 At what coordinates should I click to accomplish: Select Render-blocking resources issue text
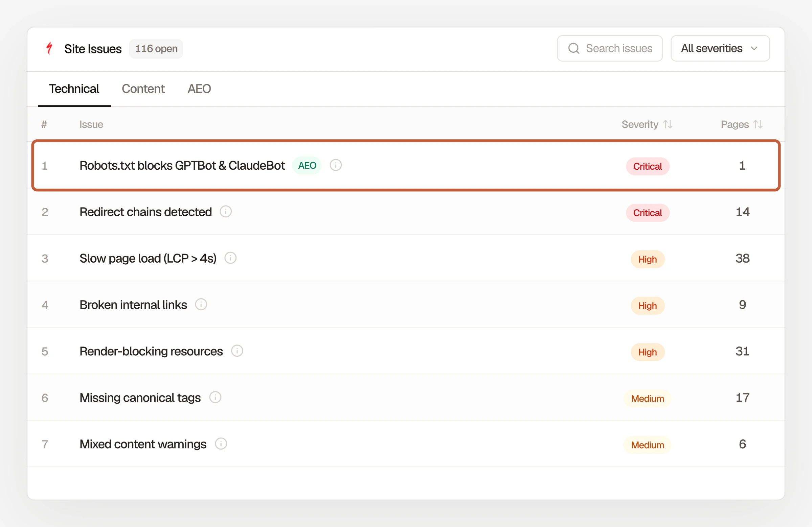tap(151, 352)
